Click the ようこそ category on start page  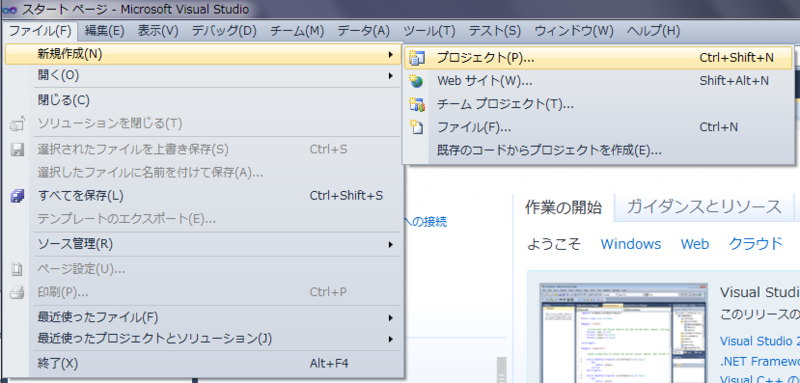click(554, 244)
